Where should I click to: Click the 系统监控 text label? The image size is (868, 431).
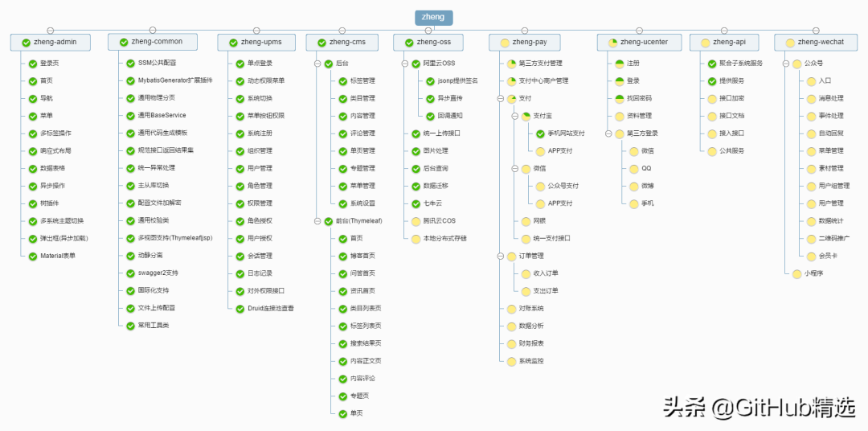[x=531, y=361]
